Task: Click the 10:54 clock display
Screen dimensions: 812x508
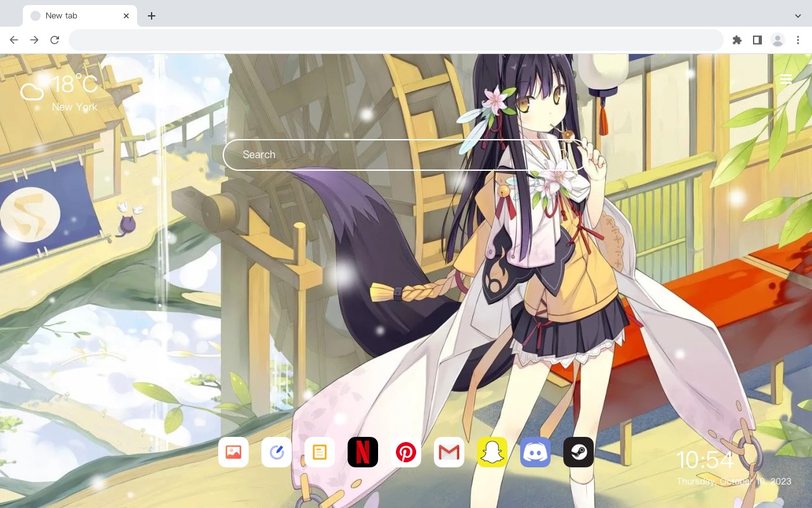Action: (705, 460)
